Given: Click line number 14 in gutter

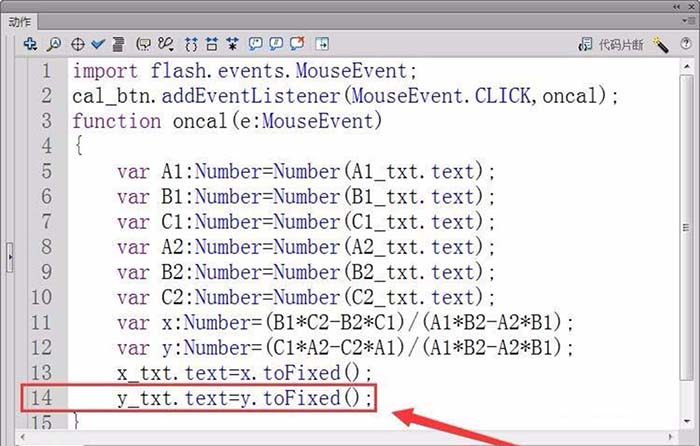Looking at the screenshot, I should 41,398.
